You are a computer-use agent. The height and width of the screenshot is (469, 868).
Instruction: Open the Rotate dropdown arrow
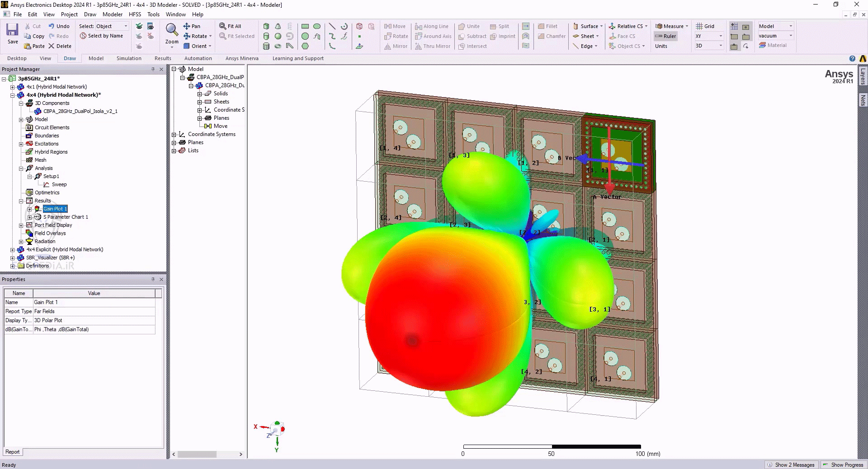210,36
